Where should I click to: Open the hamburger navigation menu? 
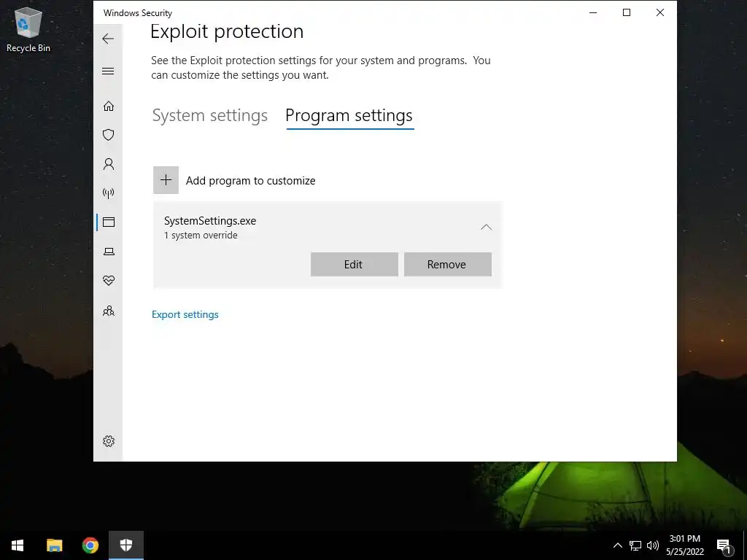(x=108, y=71)
